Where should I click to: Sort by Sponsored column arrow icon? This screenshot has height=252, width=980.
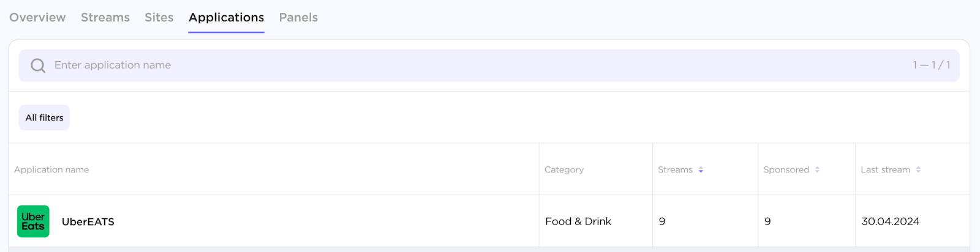[x=817, y=170]
